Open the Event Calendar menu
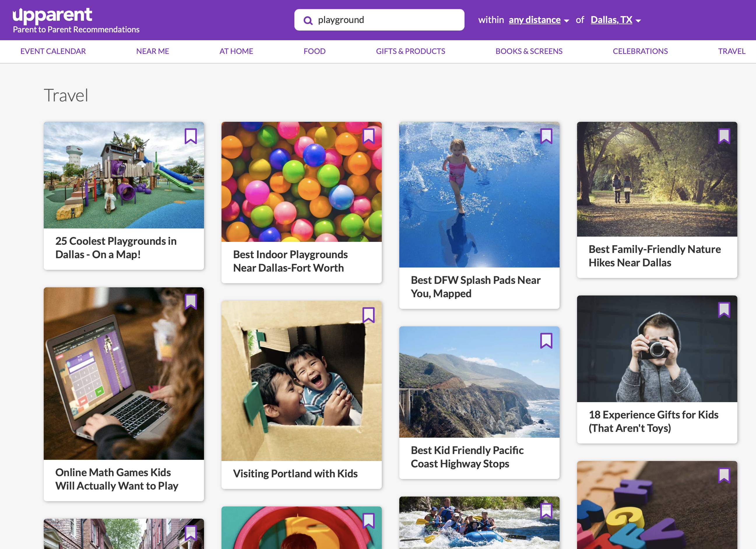The height and width of the screenshot is (549, 756). (x=53, y=51)
